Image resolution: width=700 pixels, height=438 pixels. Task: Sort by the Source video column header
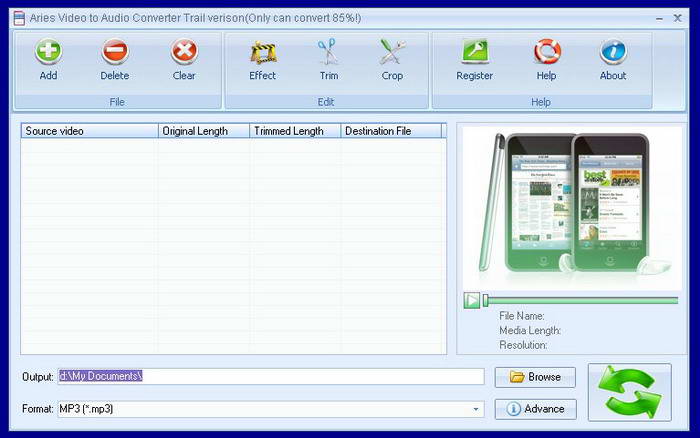click(90, 131)
